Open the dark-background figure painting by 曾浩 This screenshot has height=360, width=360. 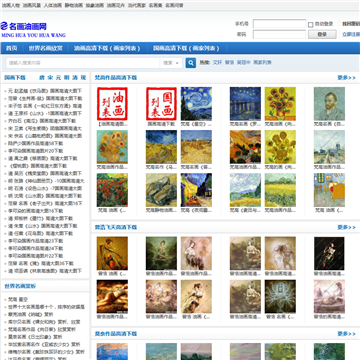pos(329,253)
